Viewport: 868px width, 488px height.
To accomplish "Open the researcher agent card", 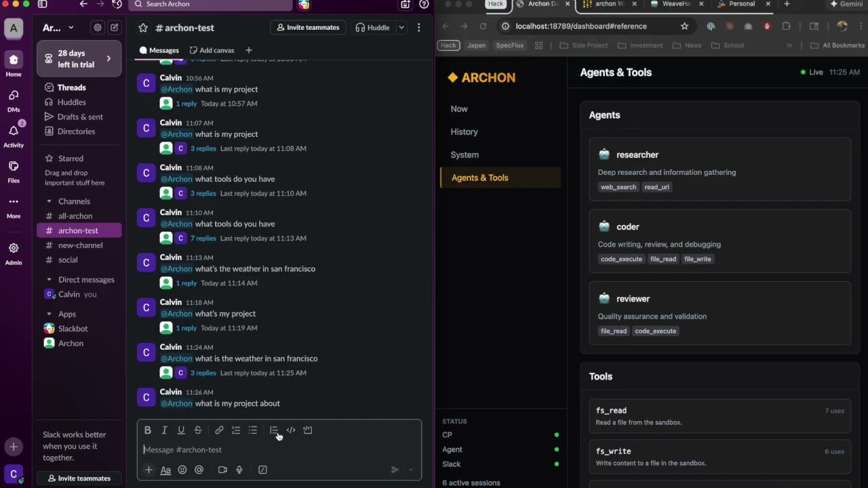I will point(719,169).
